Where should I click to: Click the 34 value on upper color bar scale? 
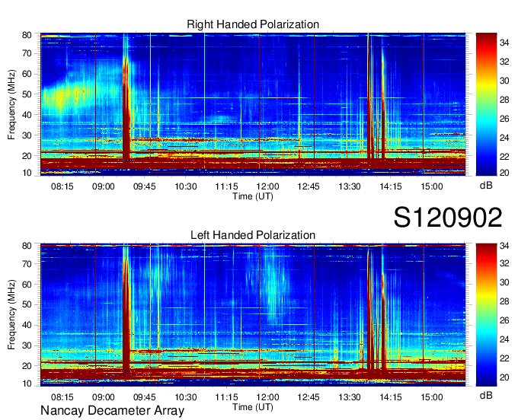(x=504, y=43)
